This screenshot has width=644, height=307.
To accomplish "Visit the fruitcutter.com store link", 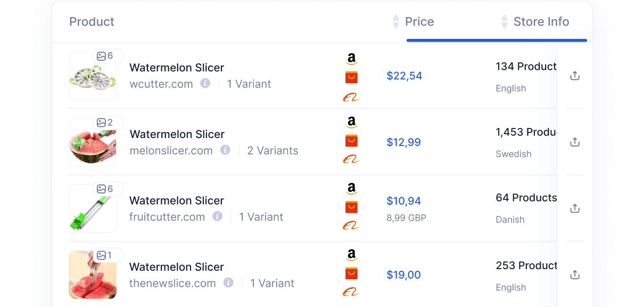I will tap(167, 217).
